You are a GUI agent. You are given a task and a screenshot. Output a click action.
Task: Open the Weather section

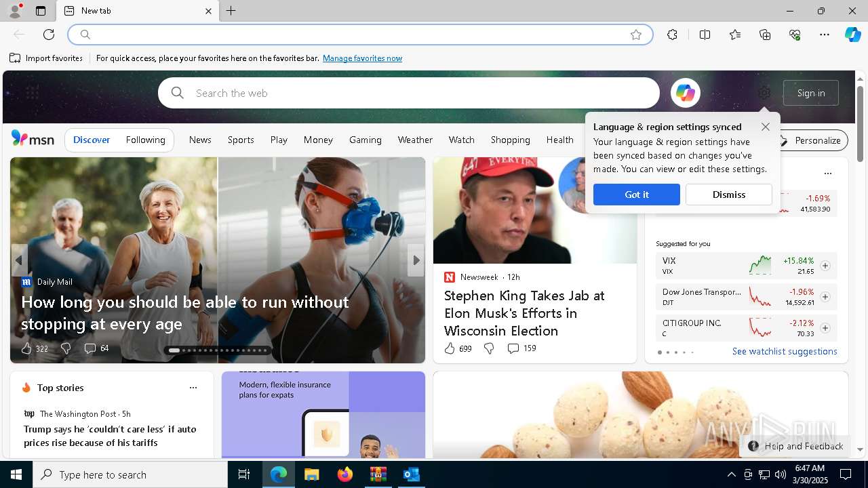point(415,140)
